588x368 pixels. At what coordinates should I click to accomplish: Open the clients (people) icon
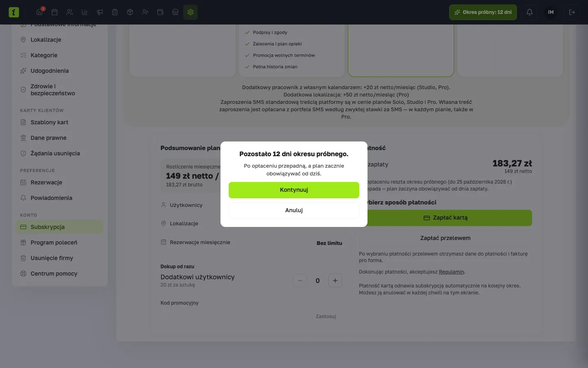(x=70, y=12)
